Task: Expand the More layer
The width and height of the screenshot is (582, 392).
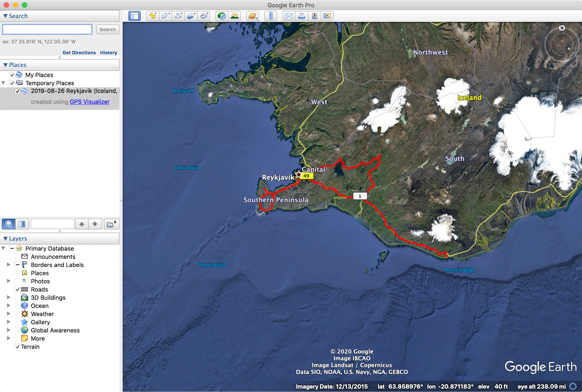Action: pos(9,338)
